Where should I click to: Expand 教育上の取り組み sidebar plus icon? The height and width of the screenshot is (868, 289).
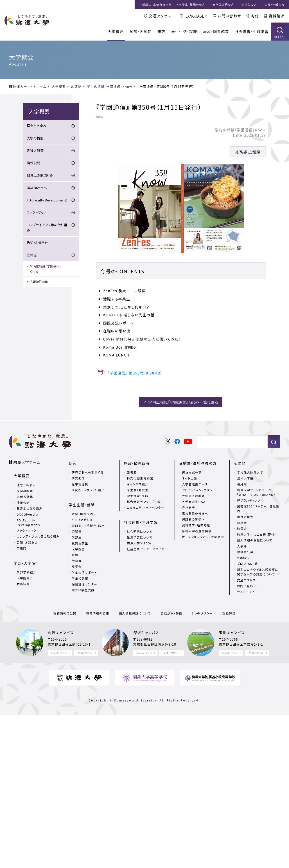tap(73, 175)
